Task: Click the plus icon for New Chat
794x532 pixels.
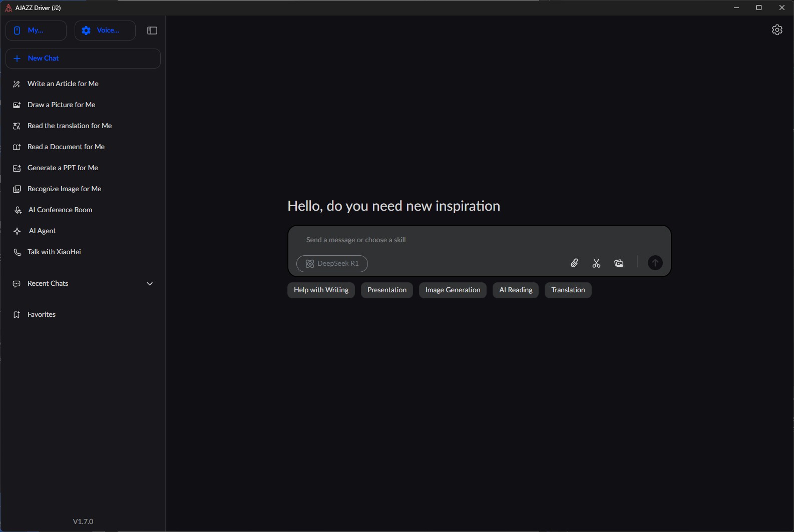Action: pyautogui.click(x=17, y=59)
